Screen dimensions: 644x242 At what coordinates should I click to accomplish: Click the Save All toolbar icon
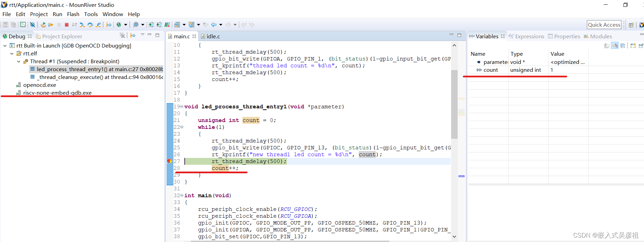pos(14,25)
